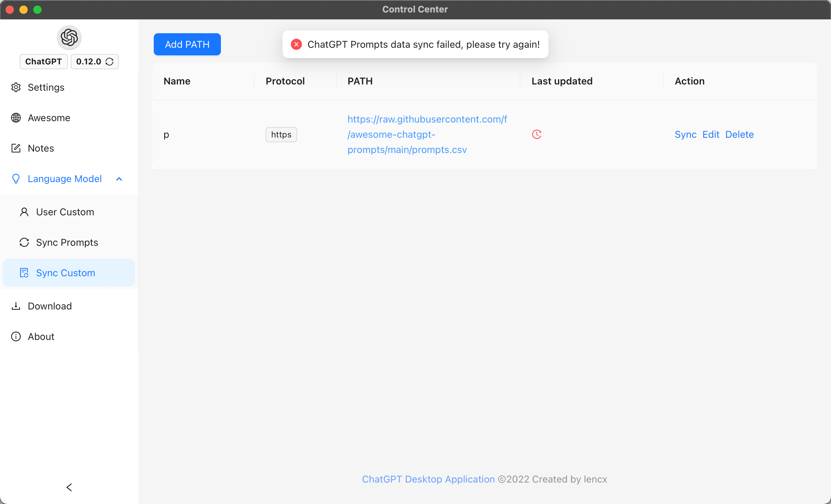This screenshot has width=831, height=504.
Task: Open the About page
Action: point(69,336)
